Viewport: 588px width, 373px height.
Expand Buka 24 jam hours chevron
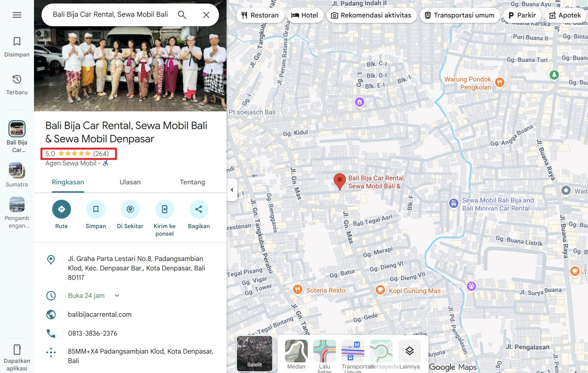(117, 295)
